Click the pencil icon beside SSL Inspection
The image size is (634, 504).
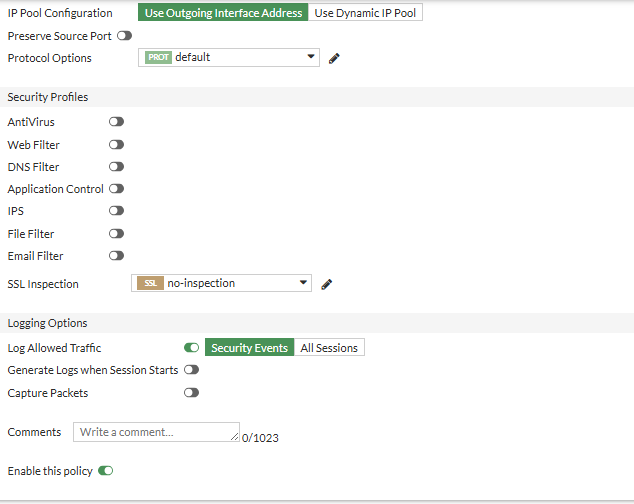[327, 284]
